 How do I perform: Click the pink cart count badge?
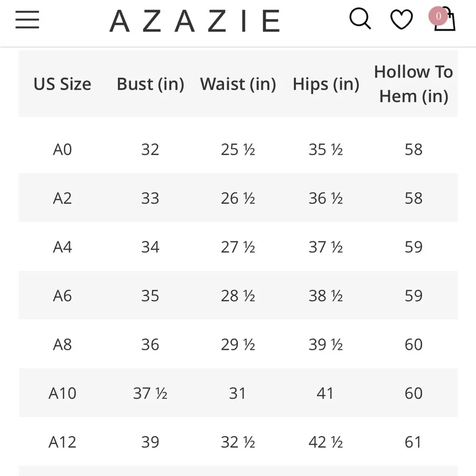click(437, 16)
